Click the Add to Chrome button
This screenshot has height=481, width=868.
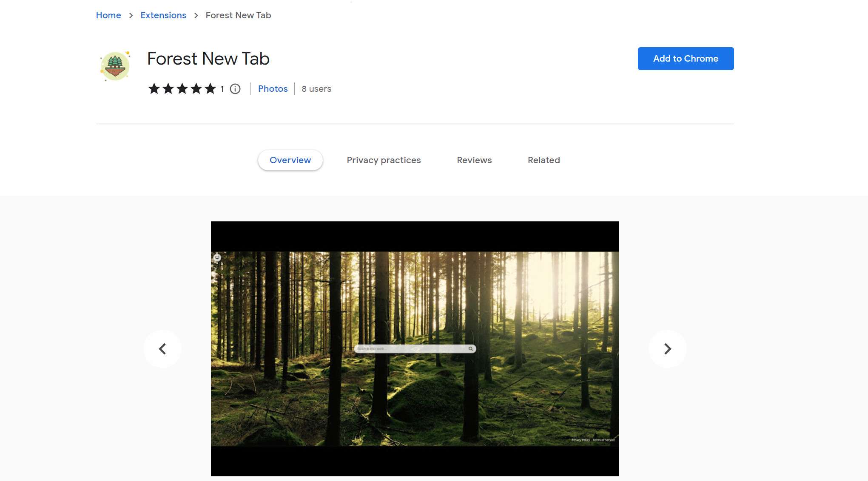pos(686,59)
